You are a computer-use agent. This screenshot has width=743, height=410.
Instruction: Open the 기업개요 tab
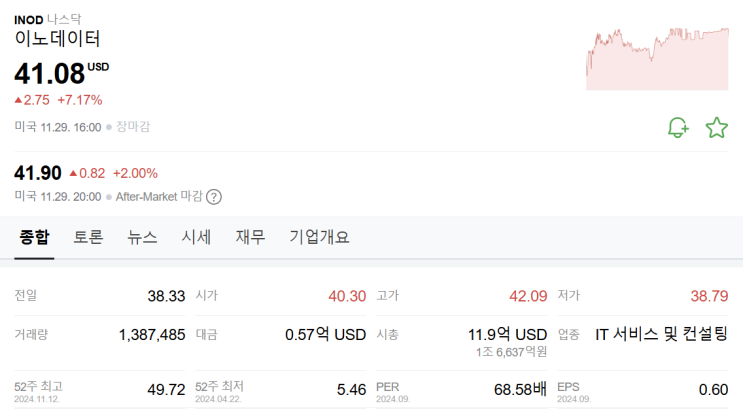(319, 237)
